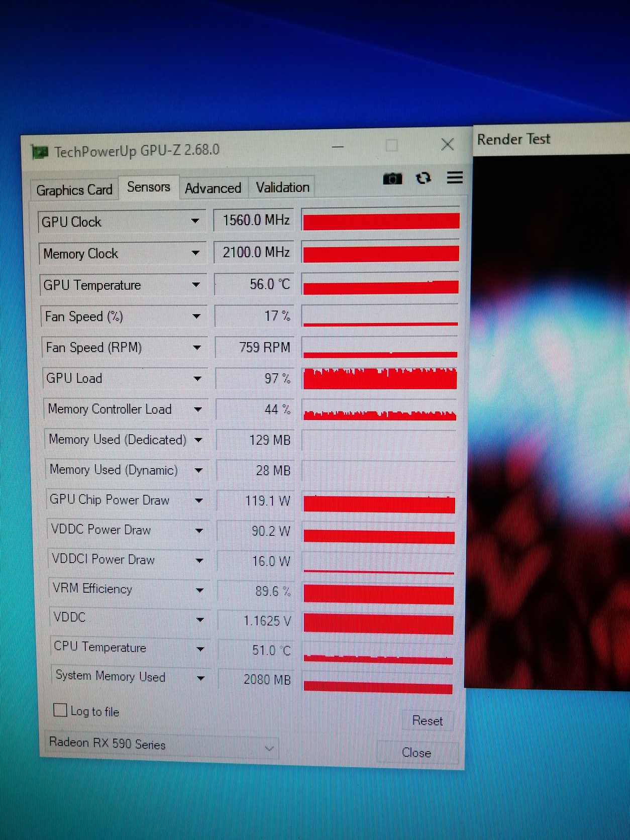
Task: Expand the Memory Controller Load dropdown
Action: 198,409
